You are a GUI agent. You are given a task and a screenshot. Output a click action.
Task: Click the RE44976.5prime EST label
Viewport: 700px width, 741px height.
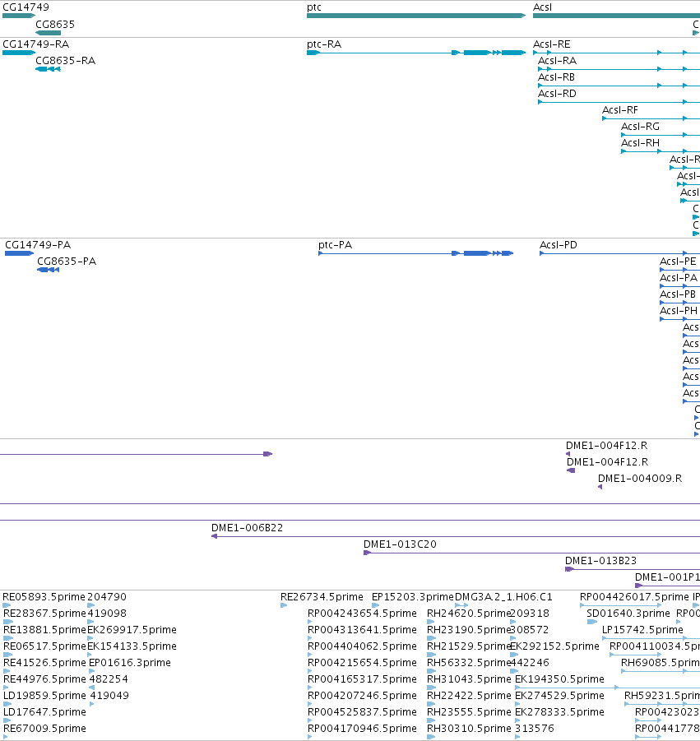pyautogui.click(x=44, y=679)
